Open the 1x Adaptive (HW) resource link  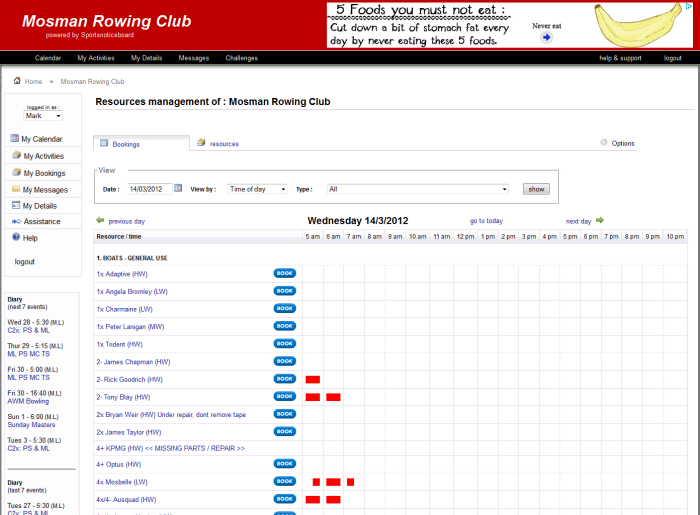click(x=122, y=274)
